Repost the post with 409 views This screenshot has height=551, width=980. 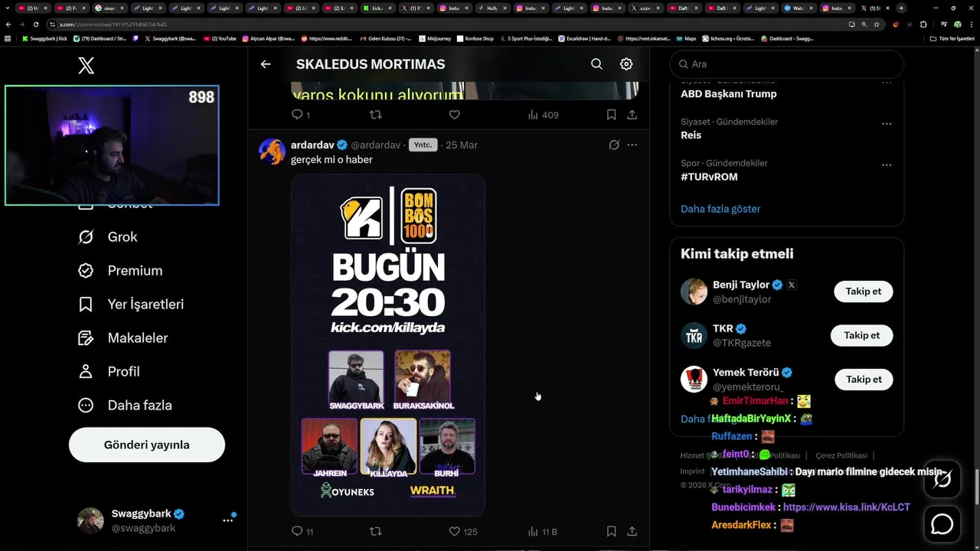(x=375, y=115)
